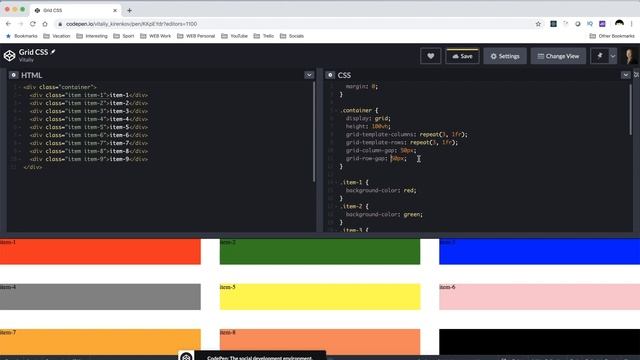Click site lock icon in address bar
This screenshot has height=360, width=640.
[60, 24]
